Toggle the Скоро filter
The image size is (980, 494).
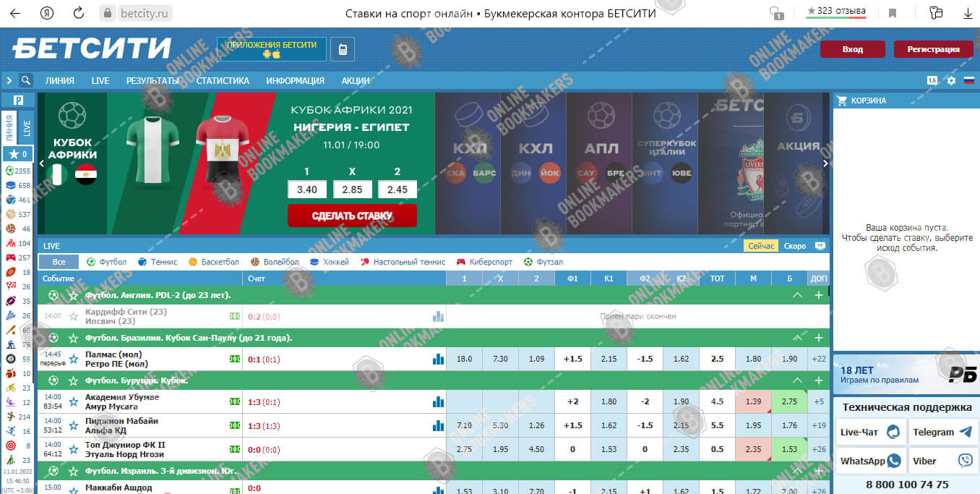[x=795, y=246]
